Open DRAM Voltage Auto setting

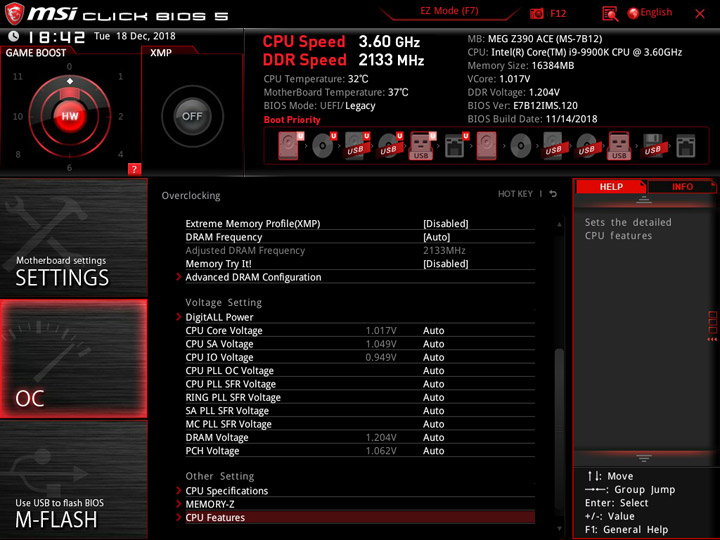pos(433,438)
